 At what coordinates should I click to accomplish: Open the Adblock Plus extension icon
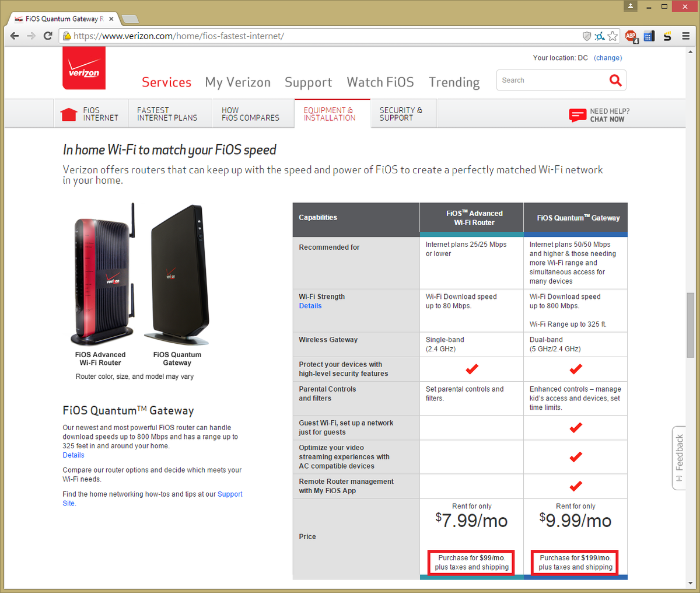tap(631, 36)
